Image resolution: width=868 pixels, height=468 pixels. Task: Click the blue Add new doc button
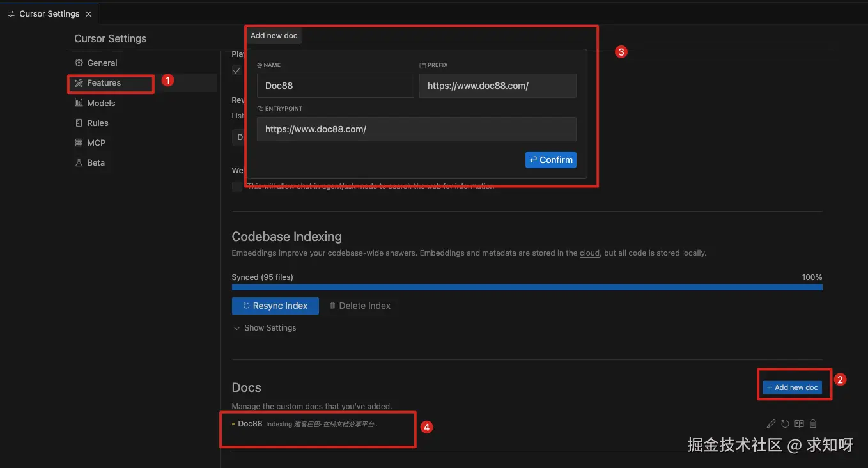pyautogui.click(x=792, y=387)
